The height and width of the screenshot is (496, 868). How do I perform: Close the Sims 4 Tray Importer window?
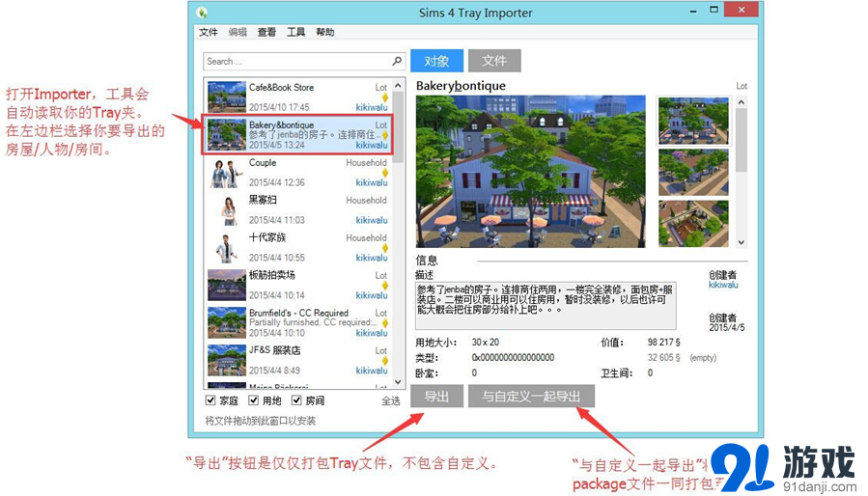pos(742,10)
